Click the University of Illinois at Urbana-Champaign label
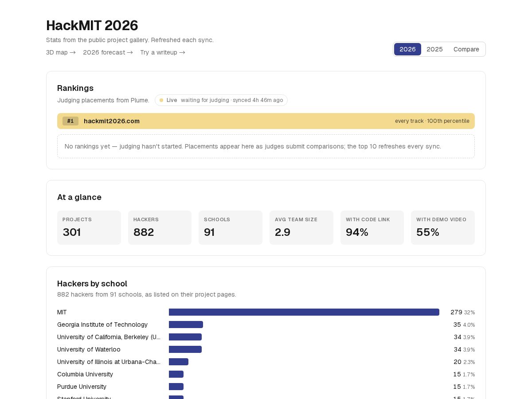Viewport: 532px width, 399px height. point(109,362)
